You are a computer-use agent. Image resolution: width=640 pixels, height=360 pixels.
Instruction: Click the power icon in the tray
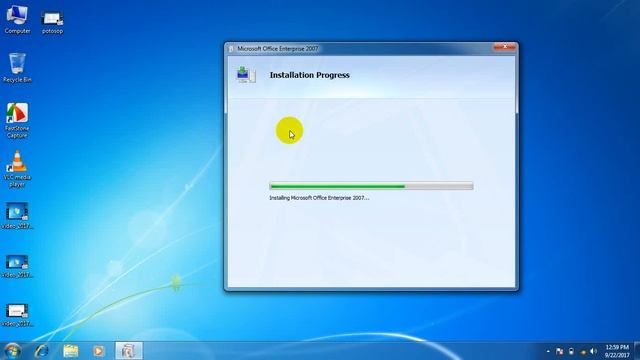[x=571, y=351]
